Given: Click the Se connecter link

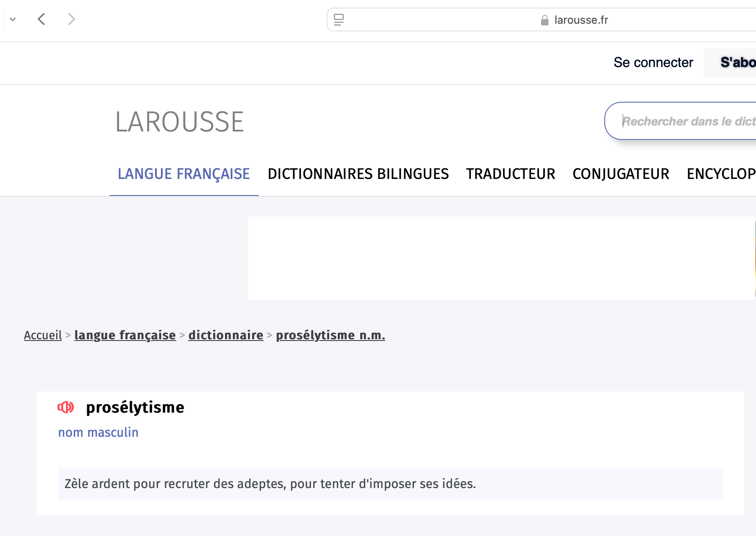Looking at the screenshot, I should (653, 63).
